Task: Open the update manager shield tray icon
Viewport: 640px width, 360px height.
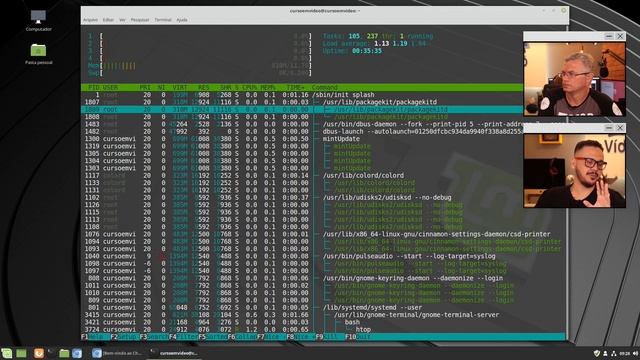Action: [x=596, y=353]
